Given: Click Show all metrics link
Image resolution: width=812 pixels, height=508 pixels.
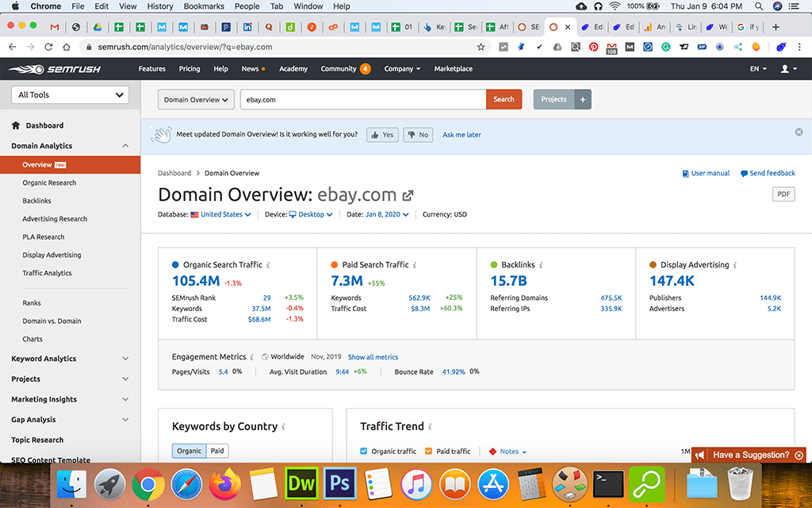Looking at the screenshot, I should tap(373, 357).
